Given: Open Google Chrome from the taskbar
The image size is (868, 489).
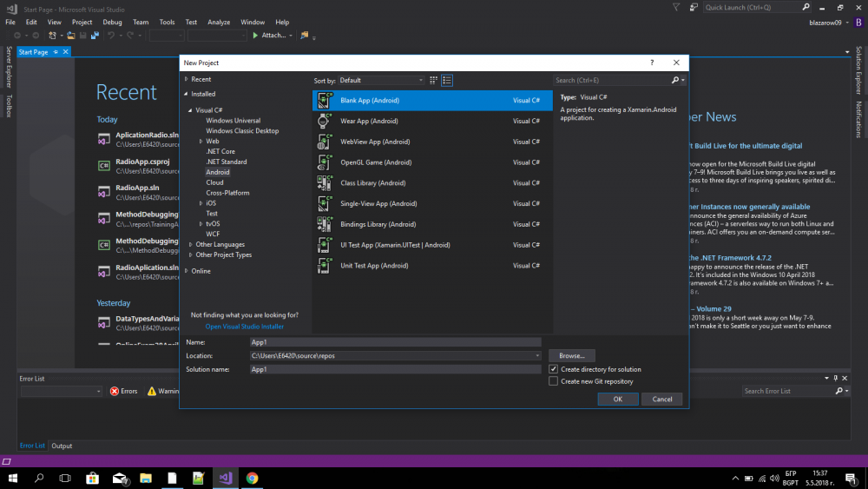Looking at the screenshot, I should [x=252, y=478].
